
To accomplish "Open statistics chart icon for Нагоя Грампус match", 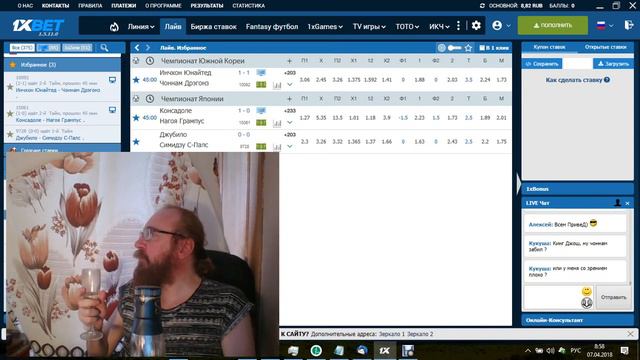I will click(x=277, y=123).
